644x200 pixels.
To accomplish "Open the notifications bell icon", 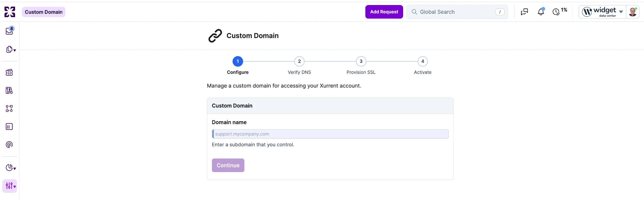I will [x=541, y=12].
